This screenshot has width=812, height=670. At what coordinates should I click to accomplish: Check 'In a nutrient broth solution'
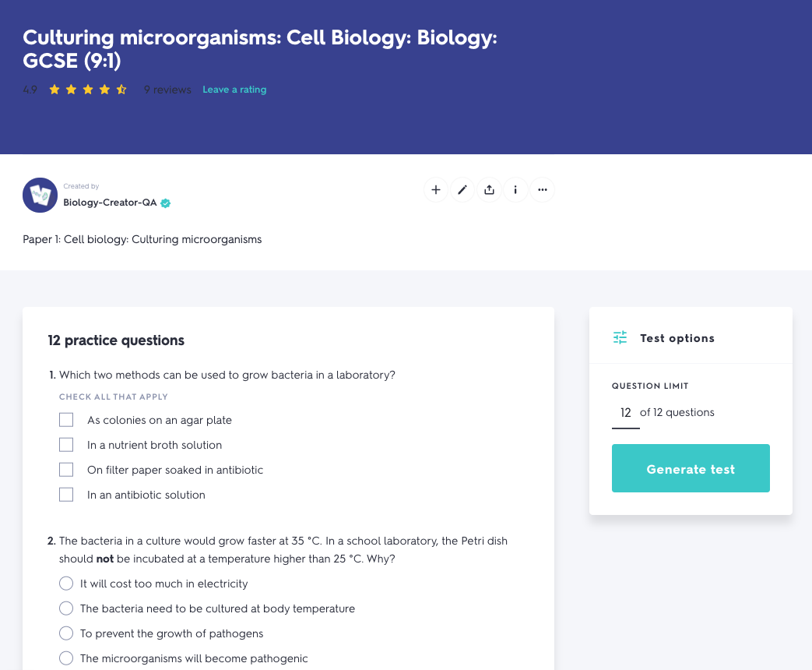click(x=66, y=444)
